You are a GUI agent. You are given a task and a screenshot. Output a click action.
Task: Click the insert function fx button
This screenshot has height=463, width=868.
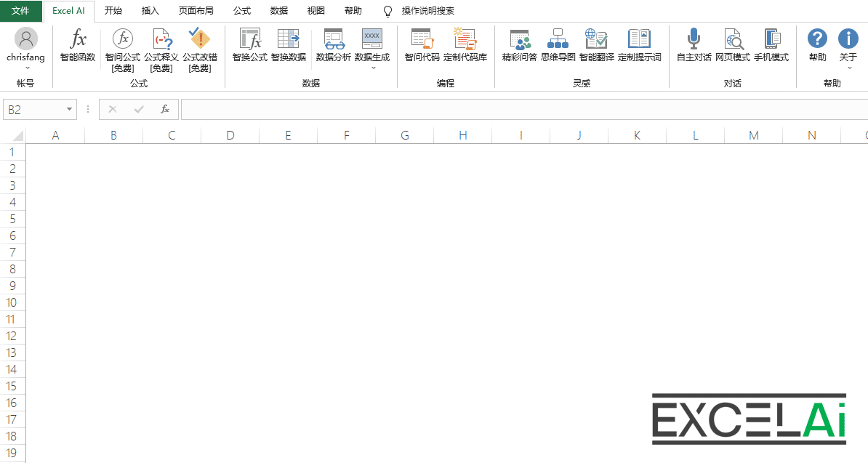pyautogui.click(x=165, y=109)
